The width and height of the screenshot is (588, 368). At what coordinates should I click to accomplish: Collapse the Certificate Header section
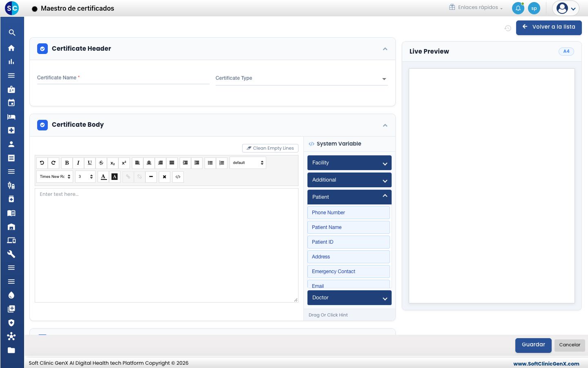click(385, 49)
